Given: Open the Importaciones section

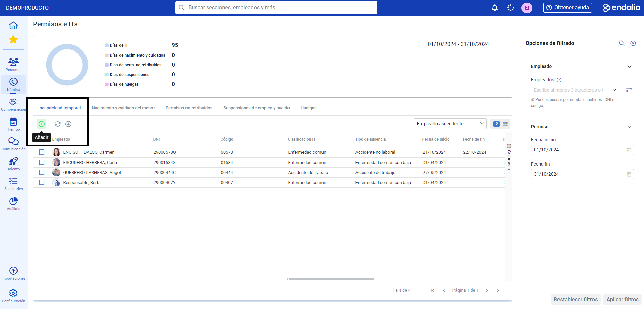Looking at the screenshot, I should [13, 273].
